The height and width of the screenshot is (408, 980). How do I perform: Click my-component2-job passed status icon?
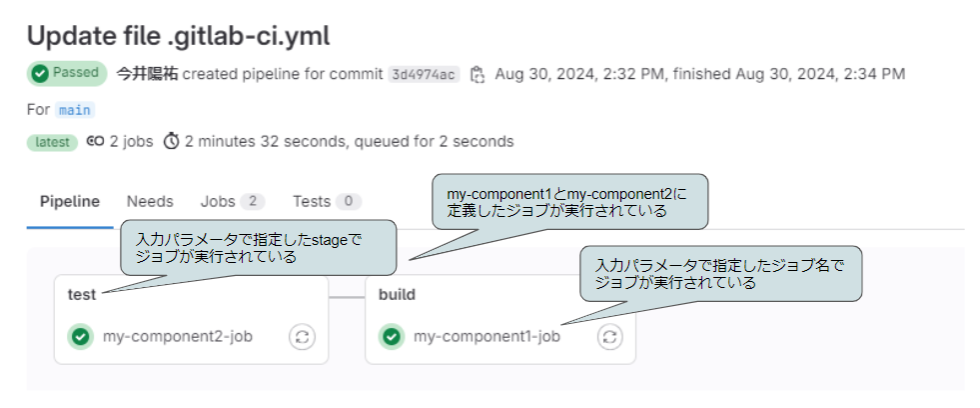(x=80, y=337)
